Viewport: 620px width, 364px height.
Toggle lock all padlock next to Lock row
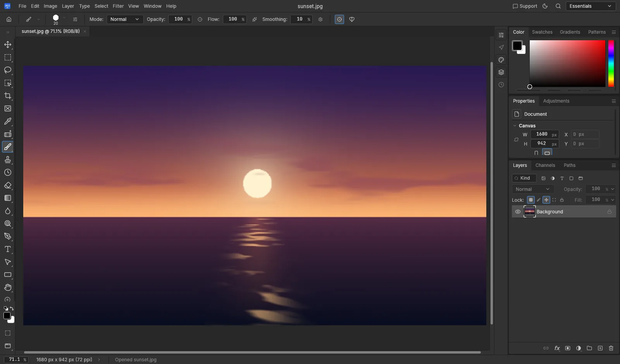pyautogui.click(x=562, y=200)
